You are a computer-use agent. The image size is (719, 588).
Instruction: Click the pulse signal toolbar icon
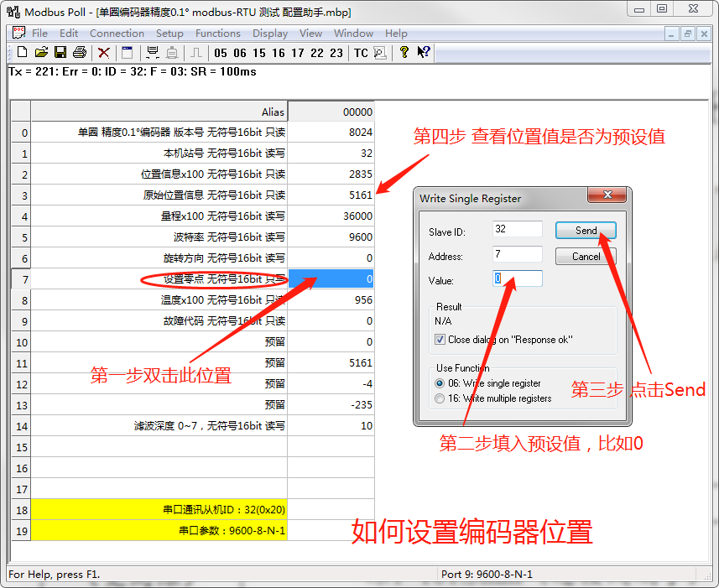195,53
